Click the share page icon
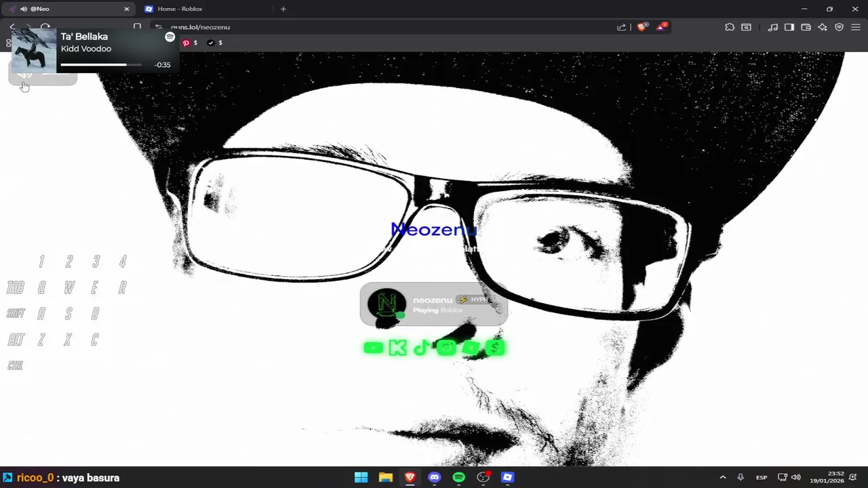 [x=621, y=27]
